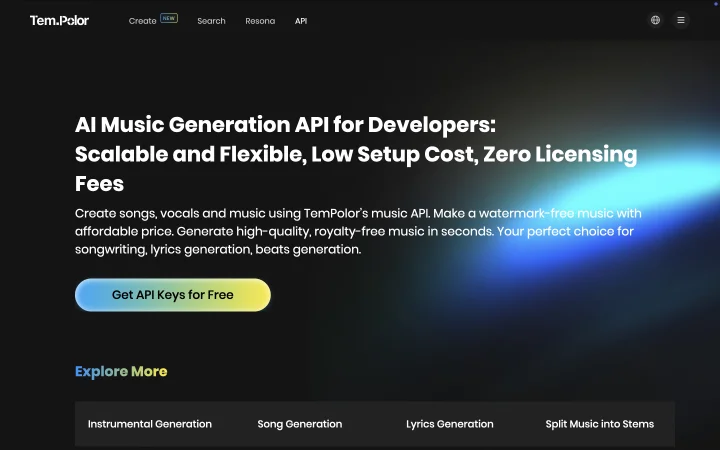The image size is (720, 450).
Task: Click the paragraph starting 'Create songs, vocals'
Action: [358, 231]
